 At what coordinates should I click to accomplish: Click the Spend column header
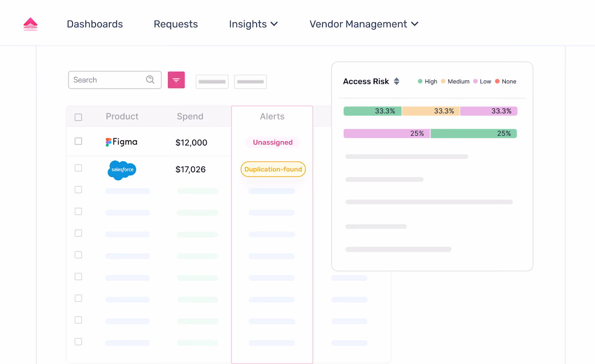[190, 117]
